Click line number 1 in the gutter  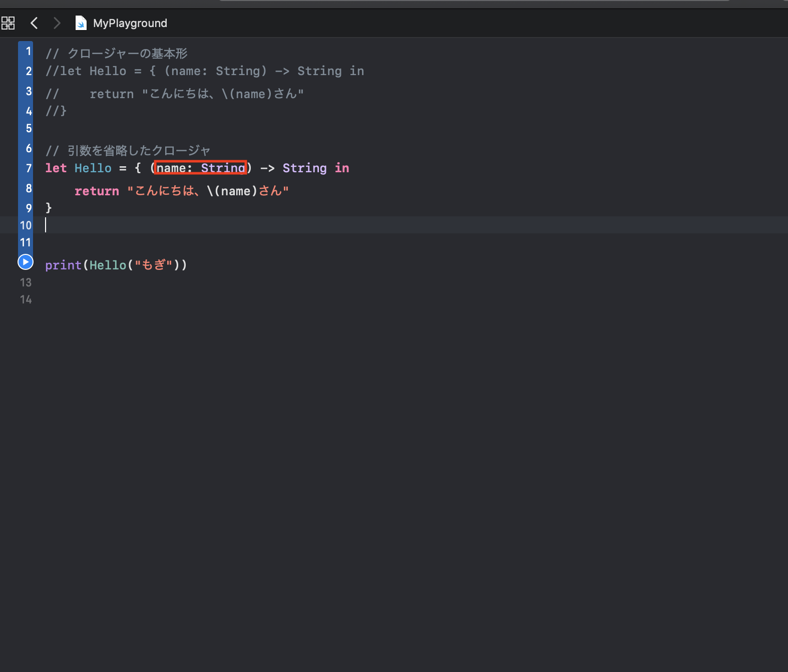click(29, 51)
